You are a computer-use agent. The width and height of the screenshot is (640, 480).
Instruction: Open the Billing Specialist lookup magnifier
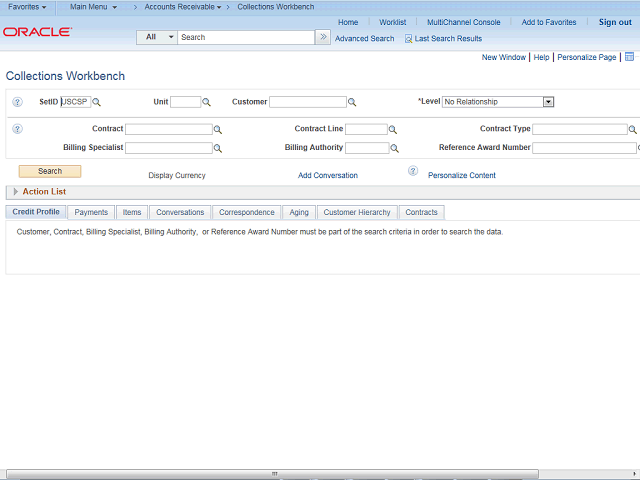point(218,148)
